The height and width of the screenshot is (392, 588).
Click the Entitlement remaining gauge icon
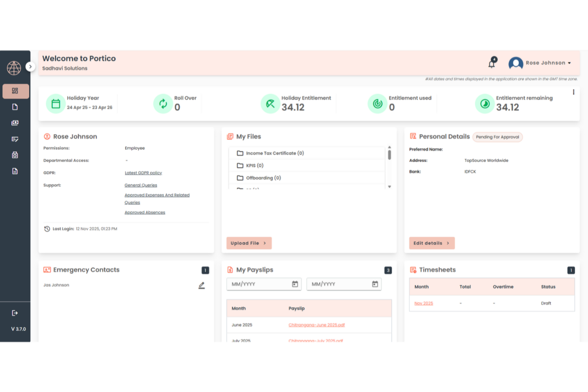click(x=484, y=103)
